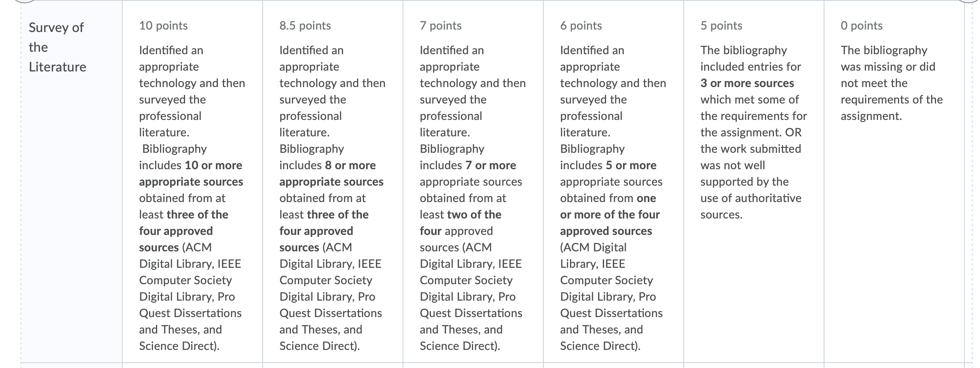Select the 10 points rating heading

pos(163,25)
